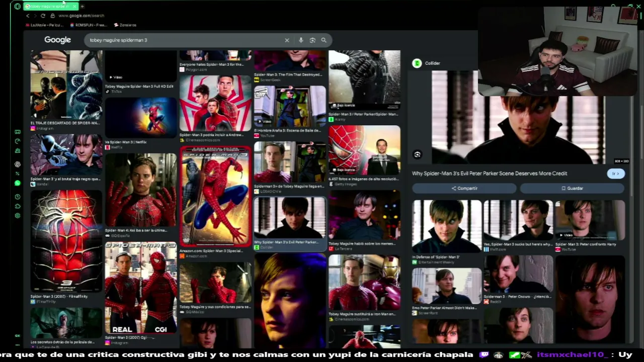Go back to the previous page

28,16
